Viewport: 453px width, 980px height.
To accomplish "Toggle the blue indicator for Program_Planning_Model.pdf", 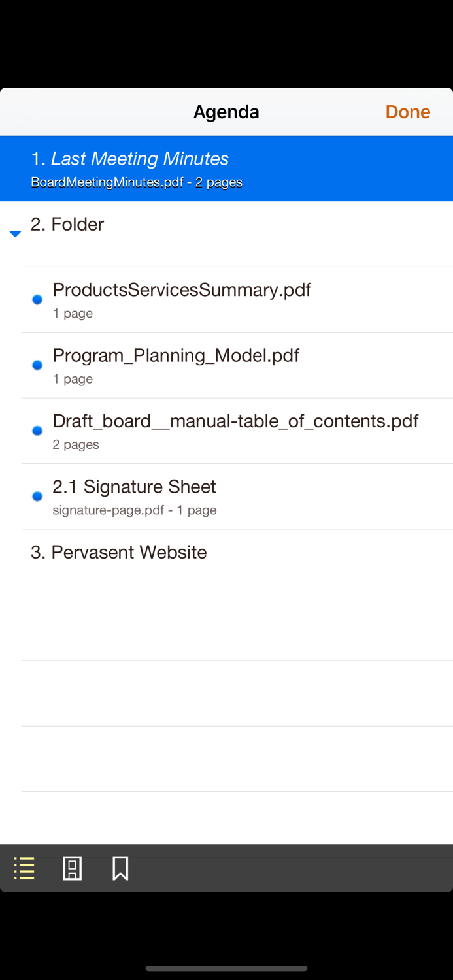I will pyautogui.click(x=37, y=365).
